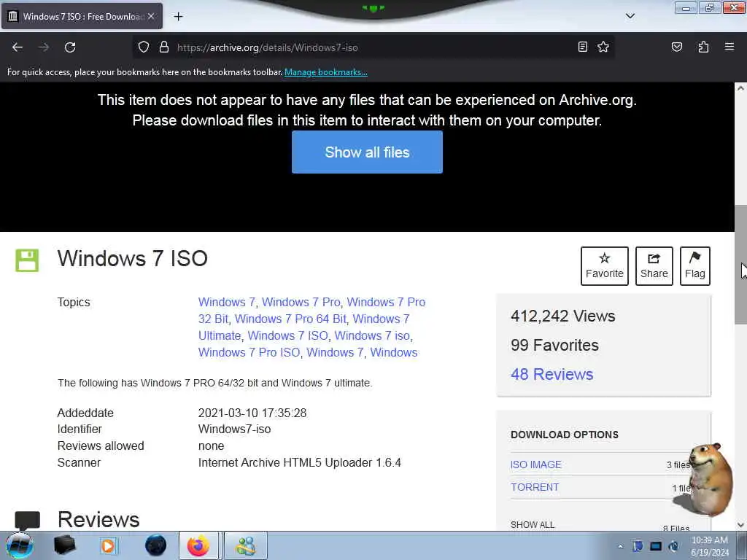Select the TORRENT download option
The height and width of the screenshot is (560, 747).
(535, 487)
